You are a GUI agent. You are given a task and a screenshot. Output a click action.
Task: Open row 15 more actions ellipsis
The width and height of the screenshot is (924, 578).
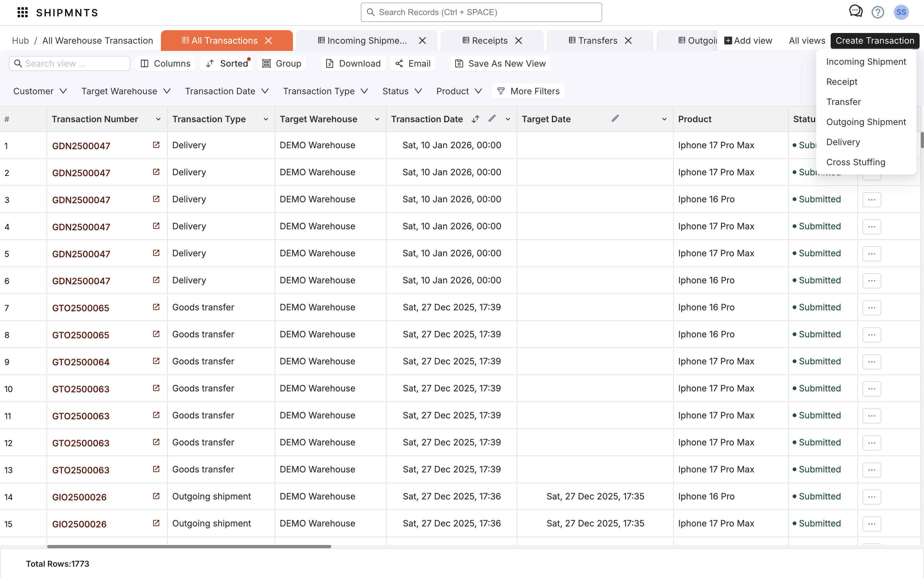[x=872, y=524]
